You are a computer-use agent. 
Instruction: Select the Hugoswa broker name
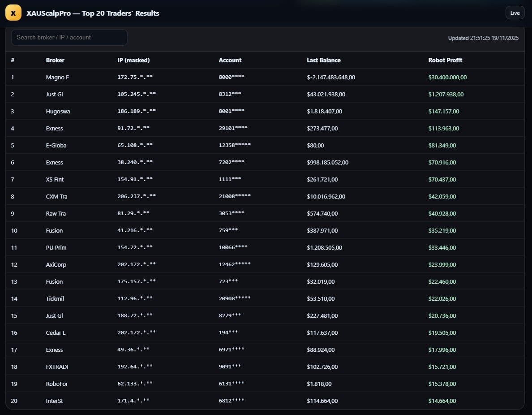[x=58, y=112]
